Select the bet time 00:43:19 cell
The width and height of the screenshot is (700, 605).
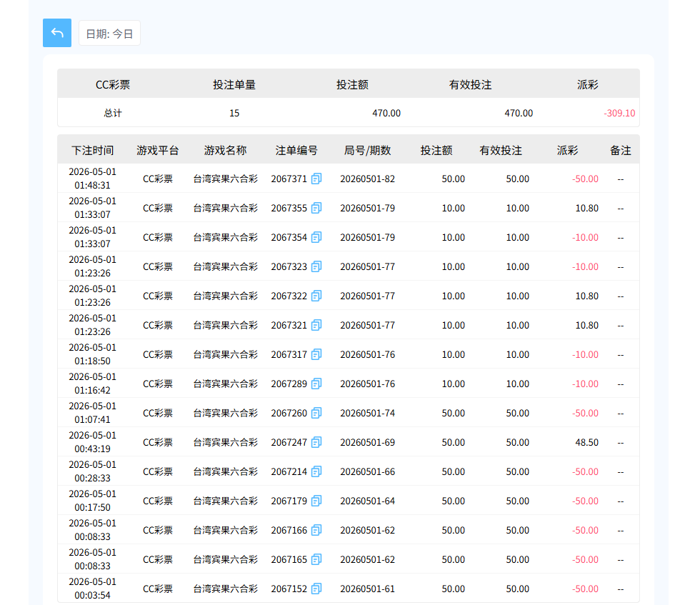tap(92, 442)
